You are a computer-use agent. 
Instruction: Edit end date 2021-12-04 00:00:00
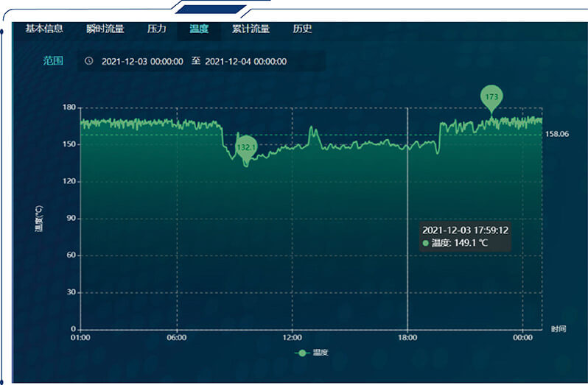(x=245, y=61)
